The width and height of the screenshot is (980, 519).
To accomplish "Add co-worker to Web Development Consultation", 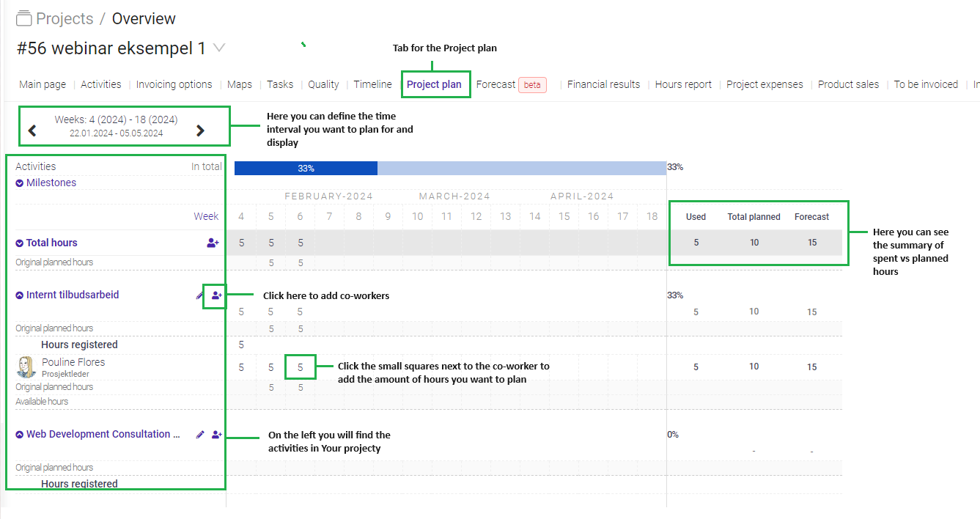I will coord(216,435).
